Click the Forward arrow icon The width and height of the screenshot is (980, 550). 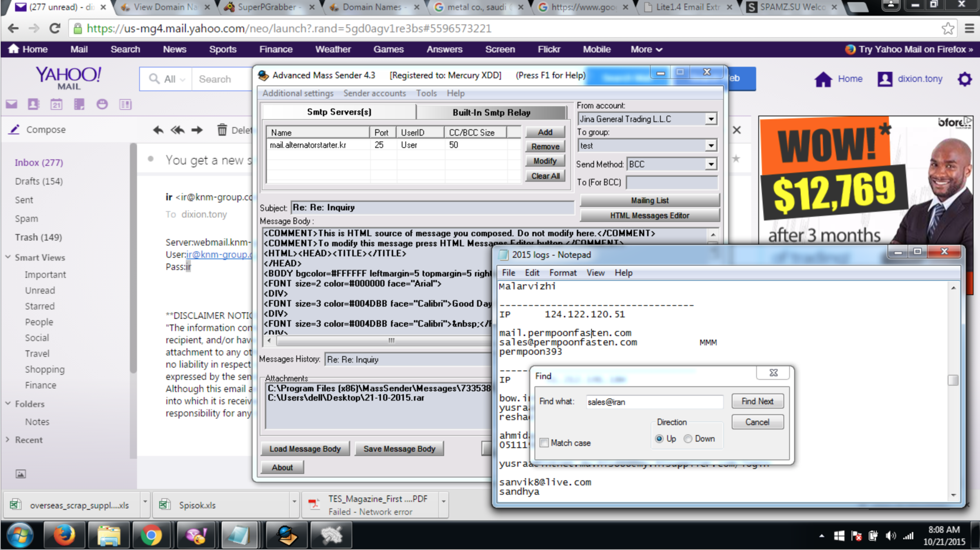coord(197,130)
